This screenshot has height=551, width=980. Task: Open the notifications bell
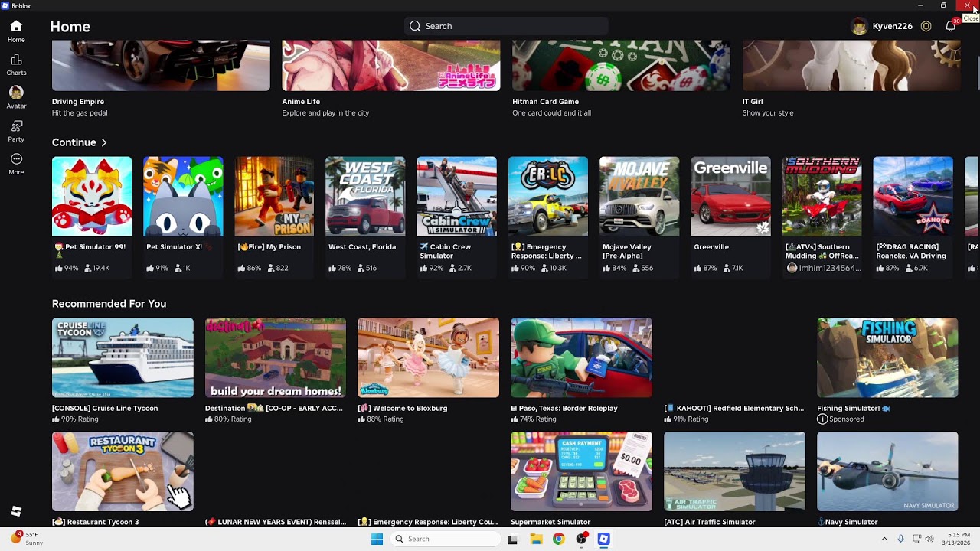[x=950, y=26]
